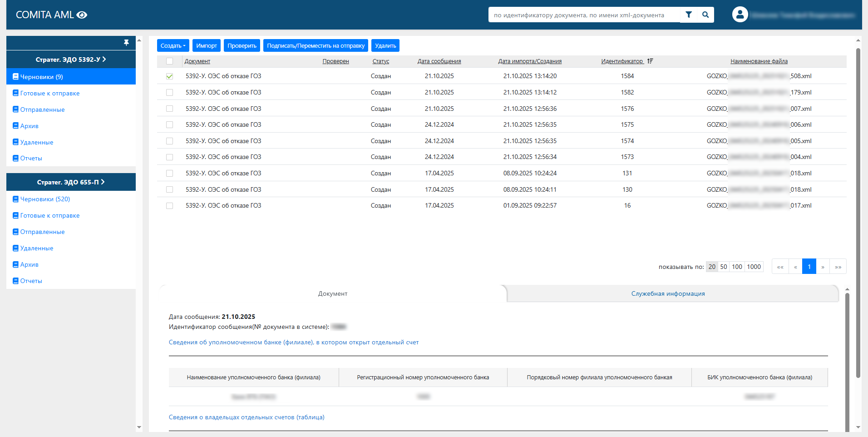Collapse the Стратег. ЭДО 5392-У section
This screenshot has width=868, height=437.
pos(71,60)
